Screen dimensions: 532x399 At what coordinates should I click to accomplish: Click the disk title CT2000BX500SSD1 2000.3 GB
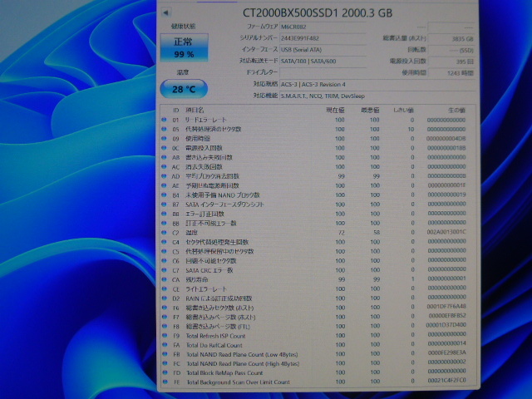[x=318, y=13]
